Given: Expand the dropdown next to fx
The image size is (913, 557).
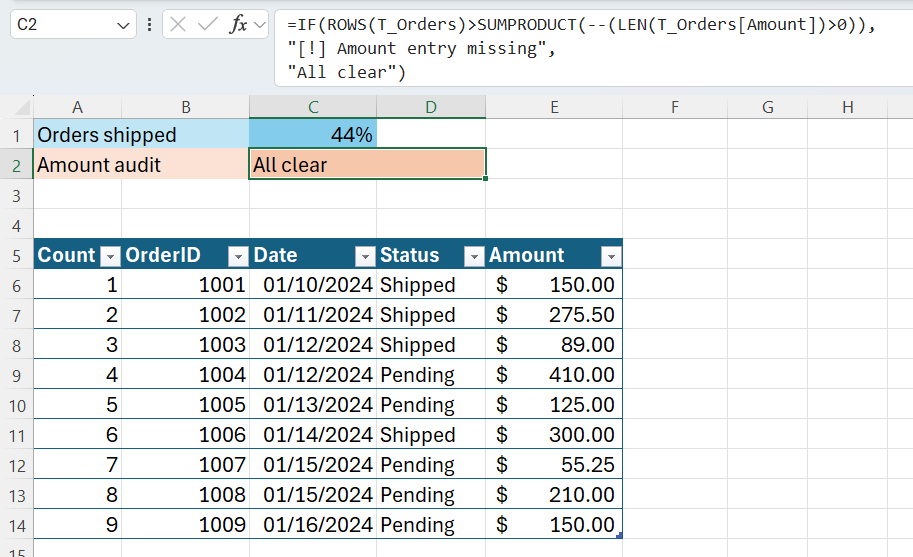Looking at the screenshot, I should tap(260, 25).
